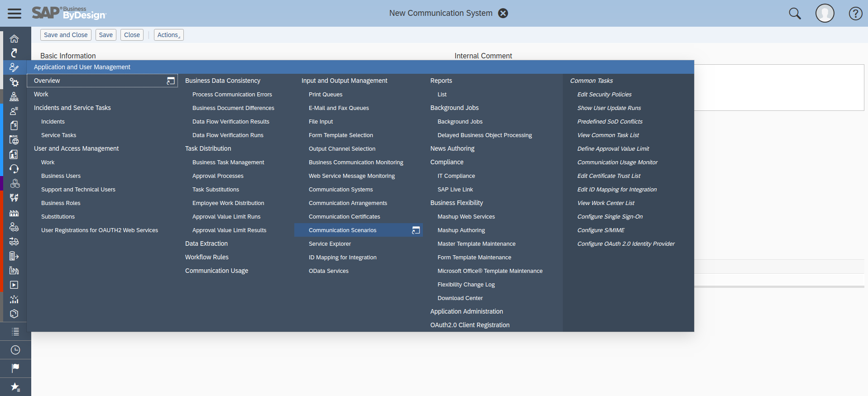Click Configure Single Sign-On common task
The height and width of the screenshot is (396, 868).
610,217
